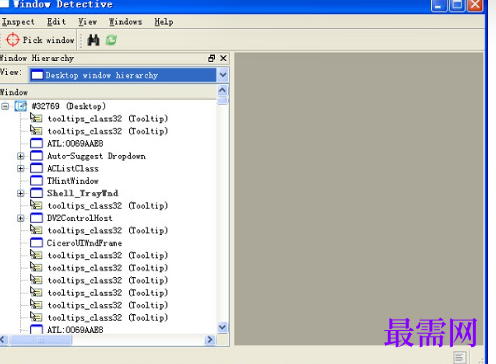Click the Auto-Suggest Dropdown window icon
496x364 pixels.
coord(36,156)
